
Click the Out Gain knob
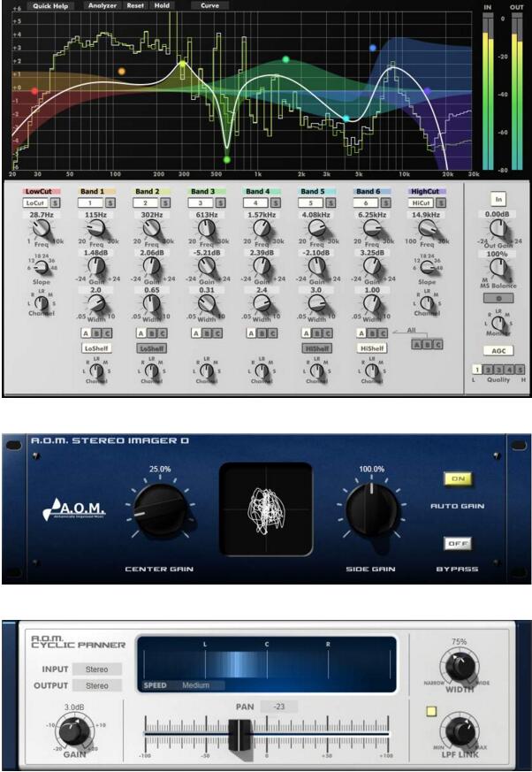point(498,228)
